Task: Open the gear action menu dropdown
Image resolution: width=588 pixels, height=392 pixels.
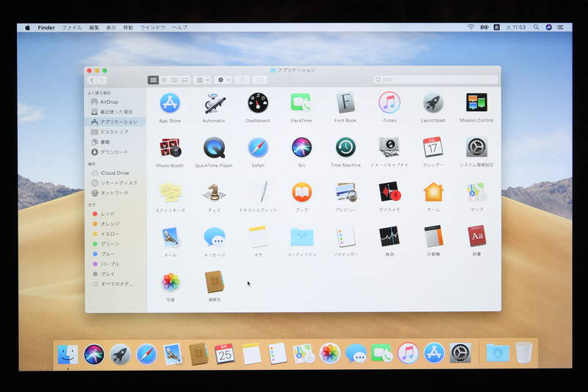Action: pos(223,80)
